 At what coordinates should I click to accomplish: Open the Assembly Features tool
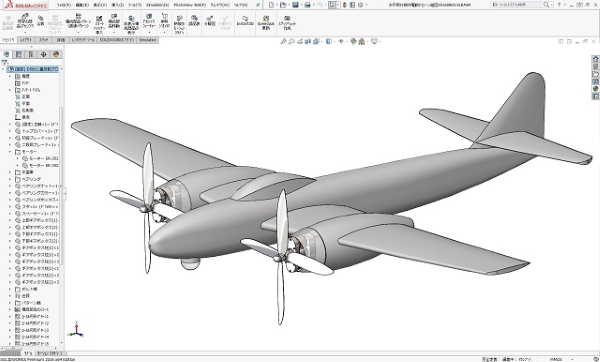[149, 22]
